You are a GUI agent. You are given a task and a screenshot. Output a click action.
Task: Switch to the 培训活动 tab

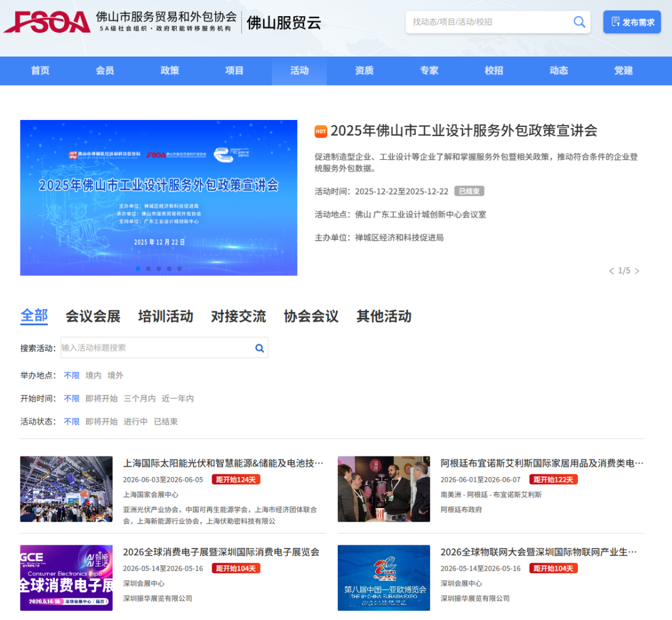point(165,317)
